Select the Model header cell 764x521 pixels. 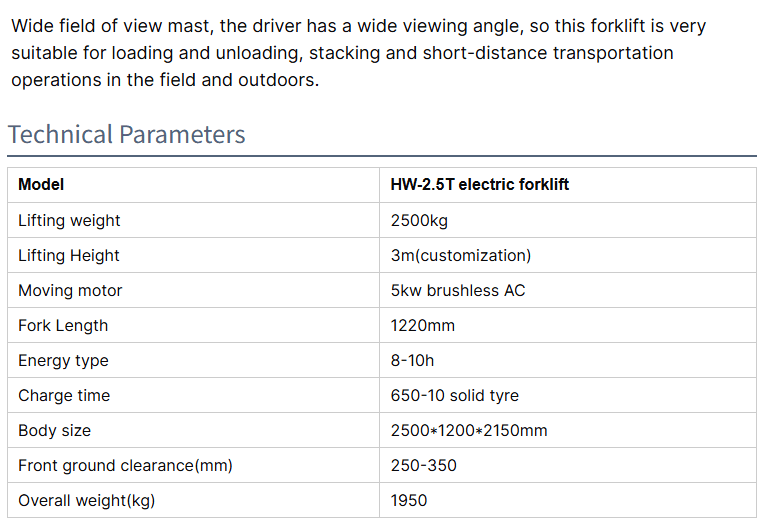(x=41, y=185)
